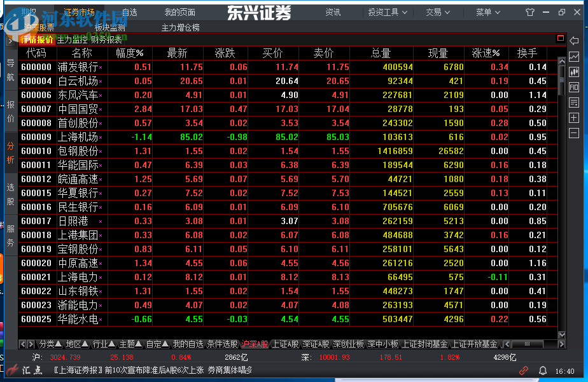Open the 资讯 menu item
Image resolution: width=588 pixels, height=382 pixels.
coord(333,12)
